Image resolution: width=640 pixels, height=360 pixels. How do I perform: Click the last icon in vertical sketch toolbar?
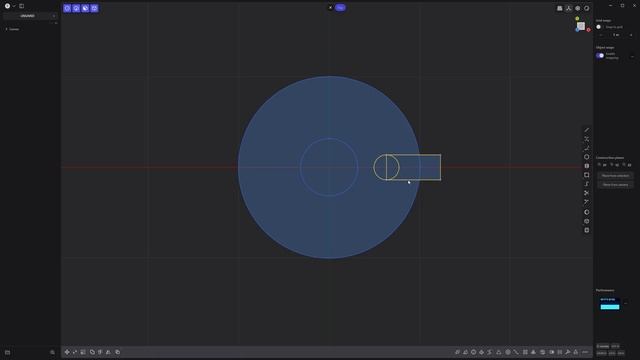tap(587, 230)
